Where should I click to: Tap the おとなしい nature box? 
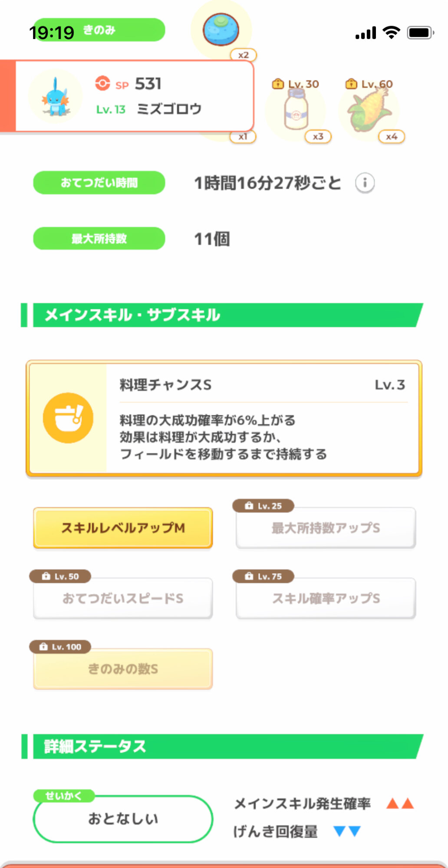tap(123, 819)
